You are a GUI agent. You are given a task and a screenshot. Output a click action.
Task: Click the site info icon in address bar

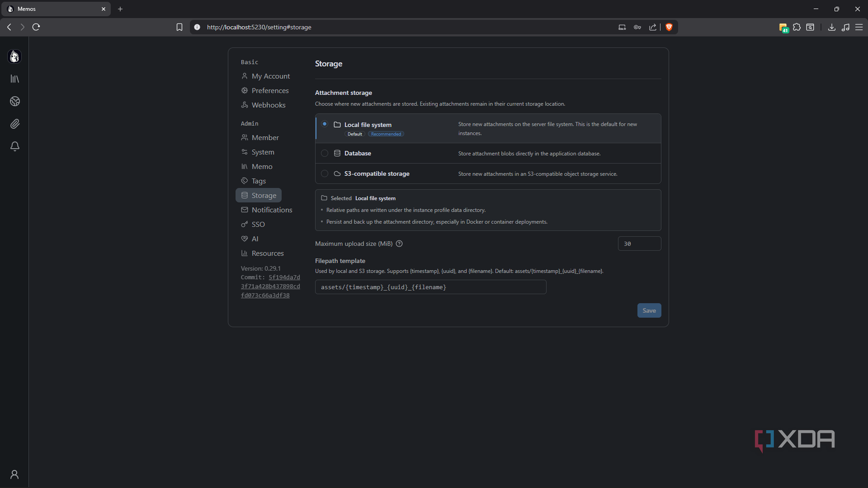pyautogui.click(x=197, y=27)
